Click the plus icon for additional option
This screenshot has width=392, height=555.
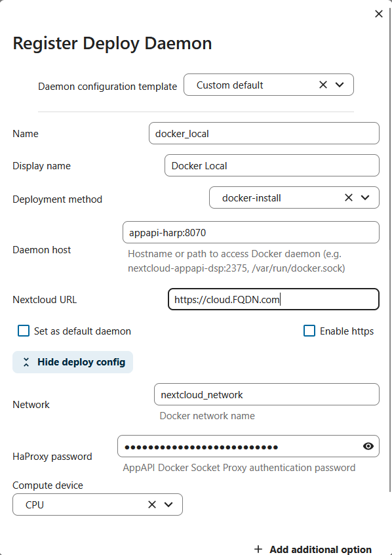pos(258,549)
